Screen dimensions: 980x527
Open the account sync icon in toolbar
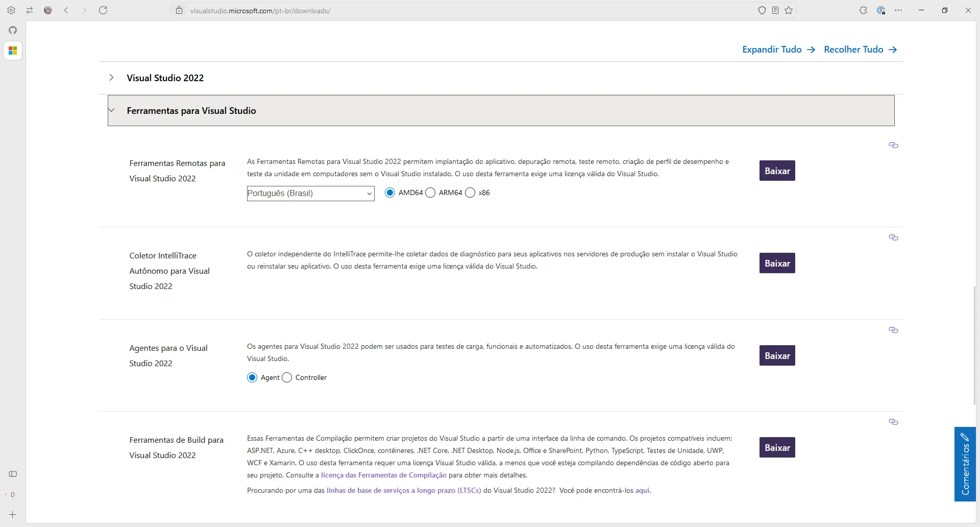click(x=881, y=10)
